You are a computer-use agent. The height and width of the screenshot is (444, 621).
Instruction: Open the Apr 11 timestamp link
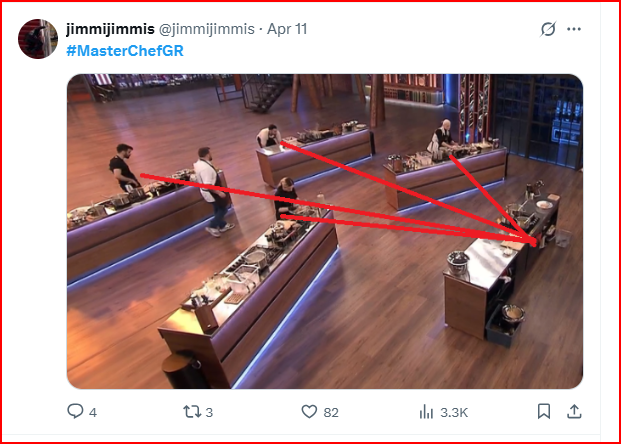coord(287,29)
